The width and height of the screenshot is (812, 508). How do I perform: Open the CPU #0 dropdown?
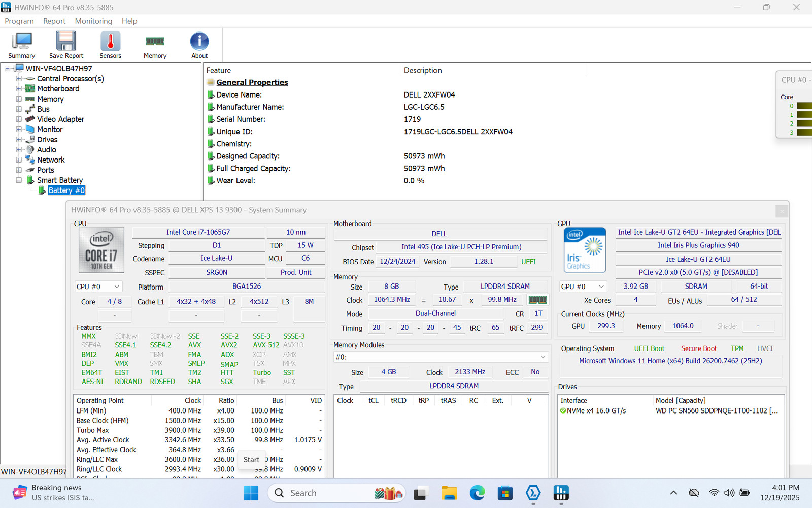pyautogui.click(x=99, y=287)
